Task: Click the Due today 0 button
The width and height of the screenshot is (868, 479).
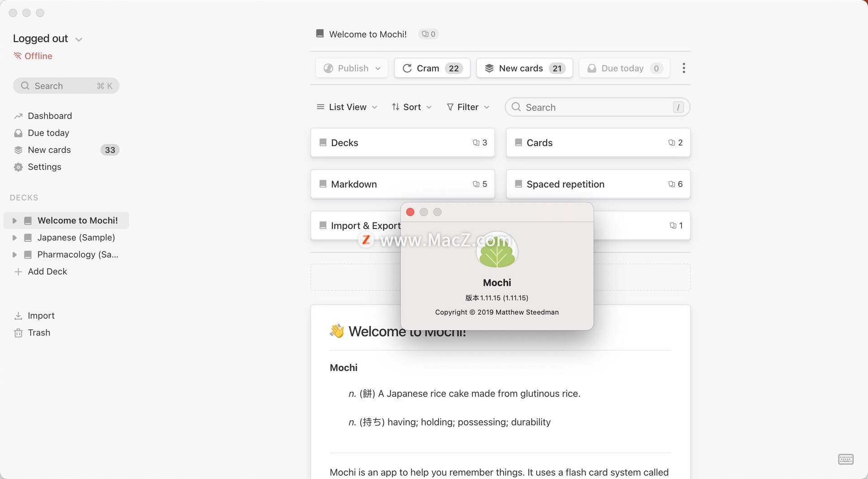Action: [624, 68]
